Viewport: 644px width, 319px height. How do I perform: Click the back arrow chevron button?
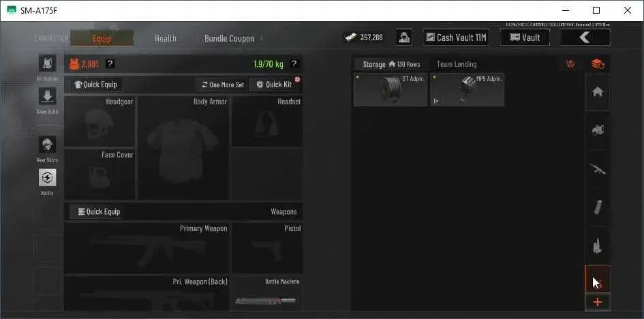[585, 37]
